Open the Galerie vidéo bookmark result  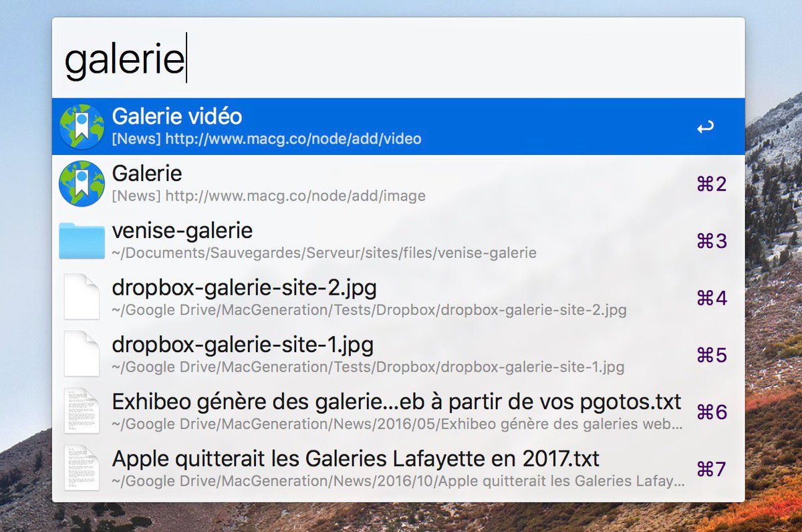coord(398,126)
